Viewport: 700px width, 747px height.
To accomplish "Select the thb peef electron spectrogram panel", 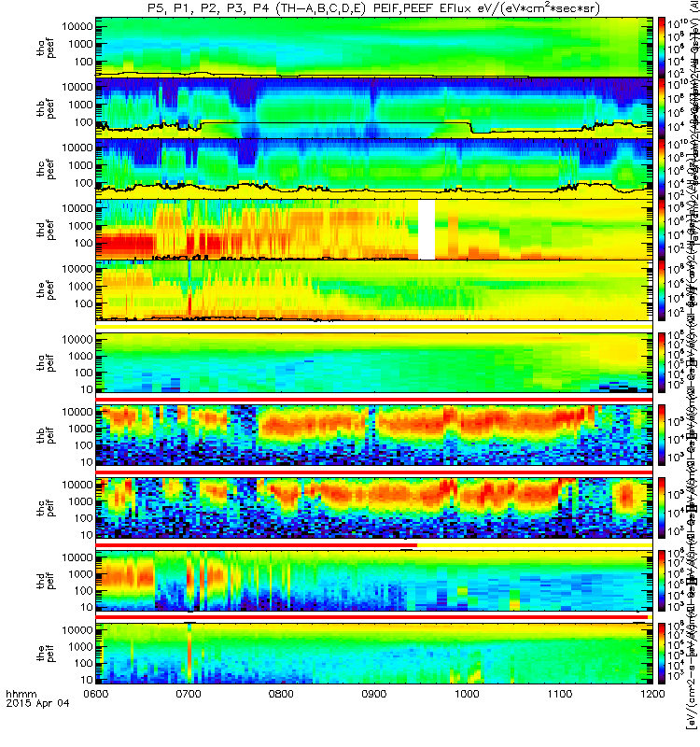I will 374,108.
